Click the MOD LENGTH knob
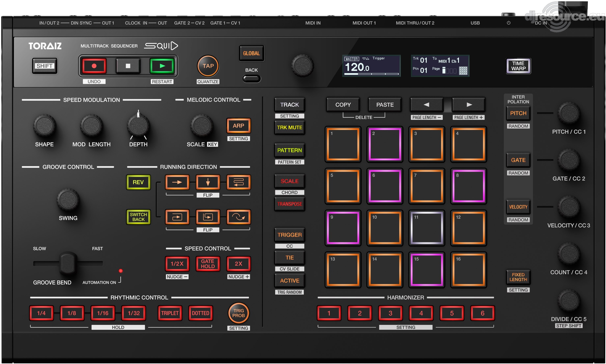Viewport: 606px width, 364px height. click(x=91, y=125)
